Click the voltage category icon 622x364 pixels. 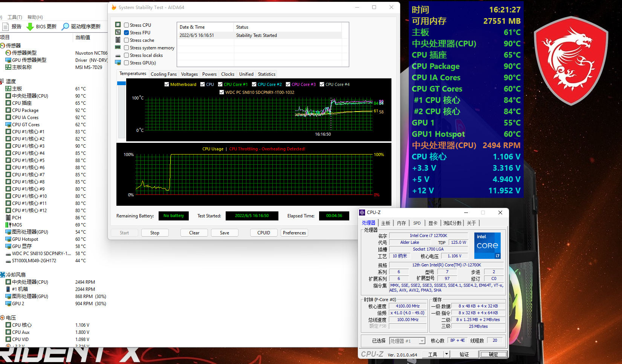3,318
